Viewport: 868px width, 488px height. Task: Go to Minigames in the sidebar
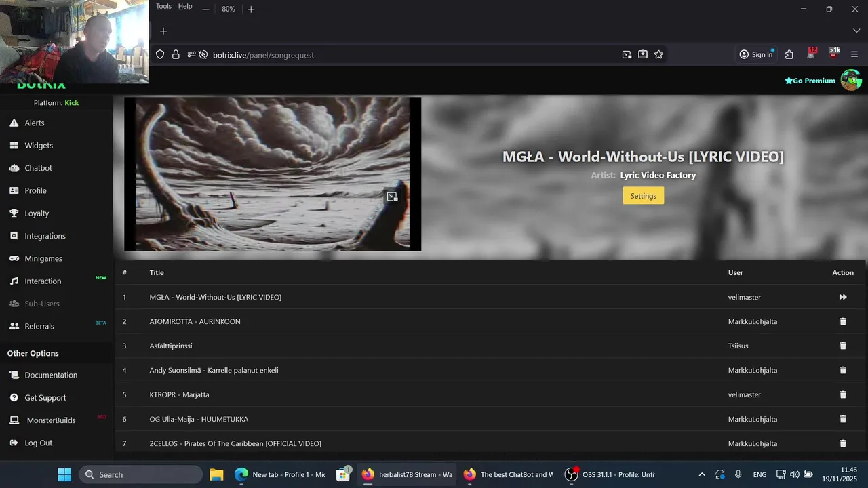pos(43,258)
